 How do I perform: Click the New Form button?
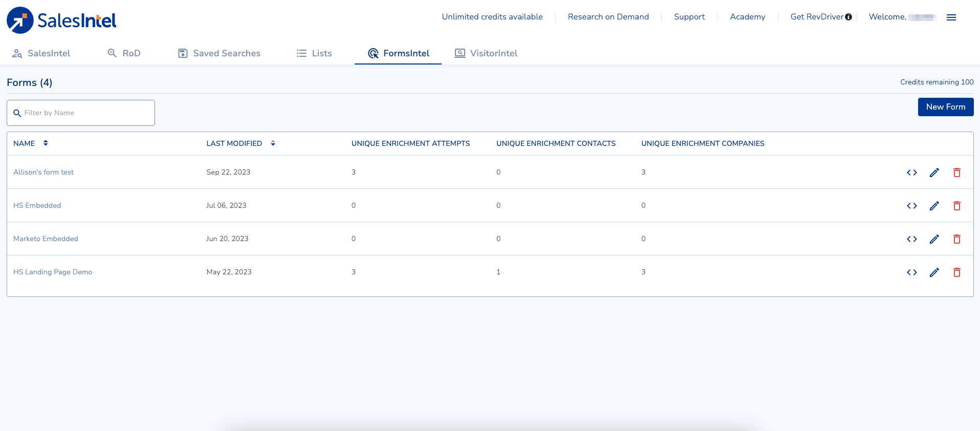tap(945, 107)
